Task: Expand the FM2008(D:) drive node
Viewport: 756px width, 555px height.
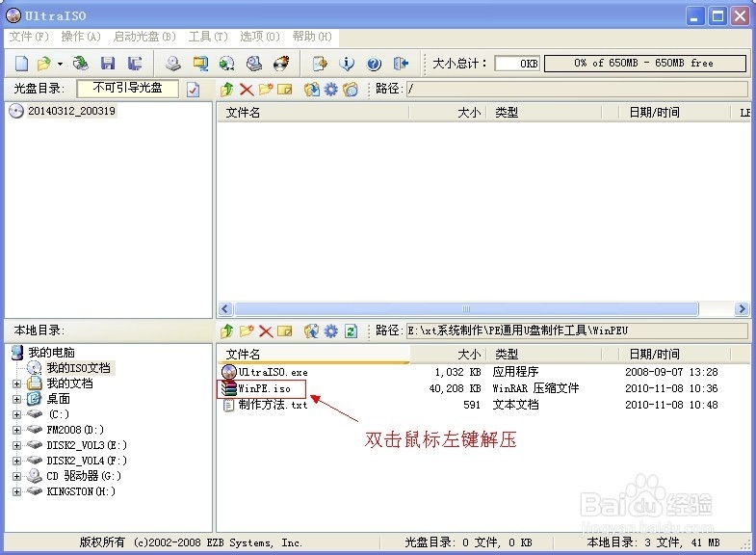Action: (17, 430)
